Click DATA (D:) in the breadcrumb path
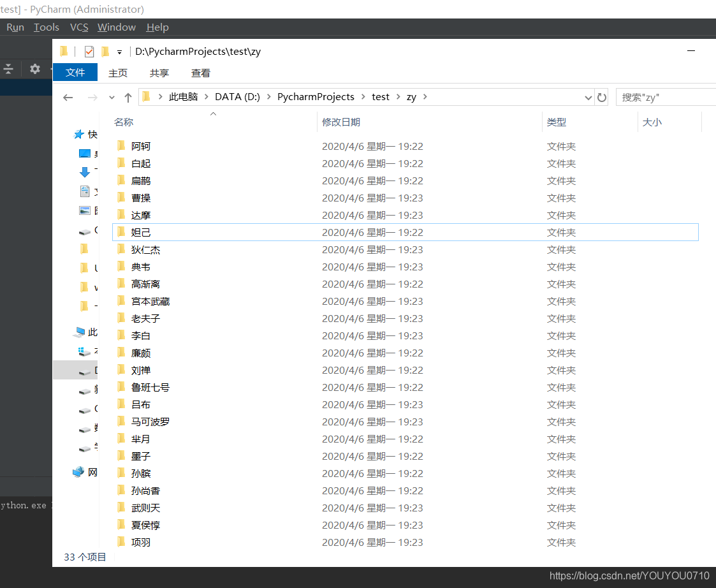The image size is (716, 588). click(x=237, y=96)
